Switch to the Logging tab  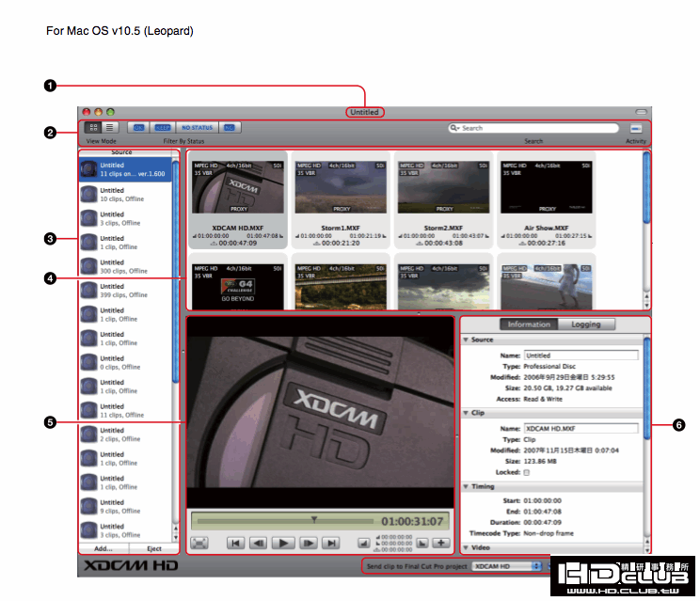(586, 324)
